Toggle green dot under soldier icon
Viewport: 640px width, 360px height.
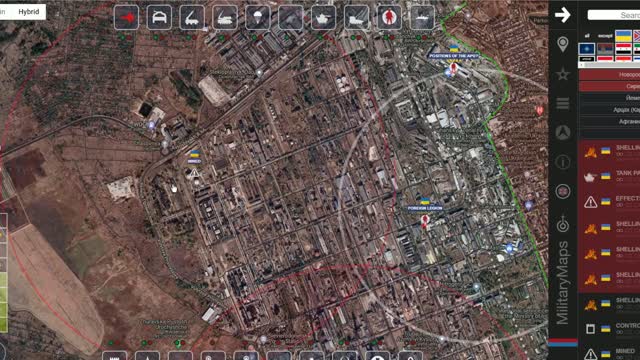385,37
